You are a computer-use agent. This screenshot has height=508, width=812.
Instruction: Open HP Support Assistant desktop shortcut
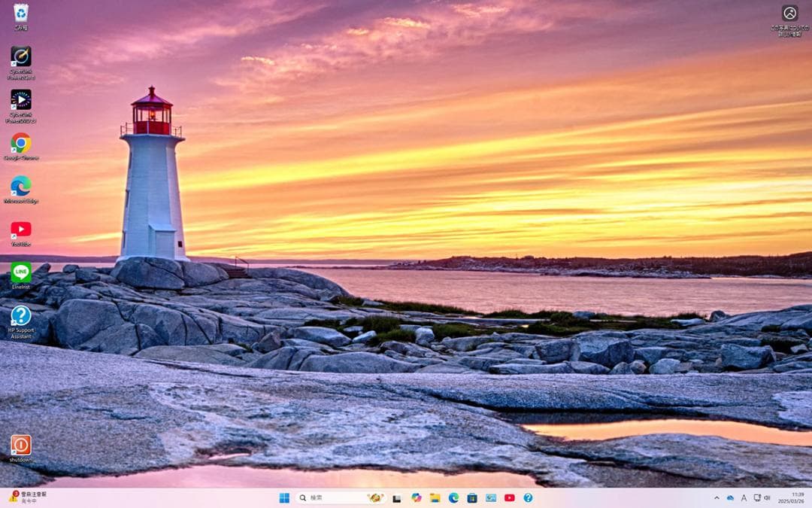[21, 316]
